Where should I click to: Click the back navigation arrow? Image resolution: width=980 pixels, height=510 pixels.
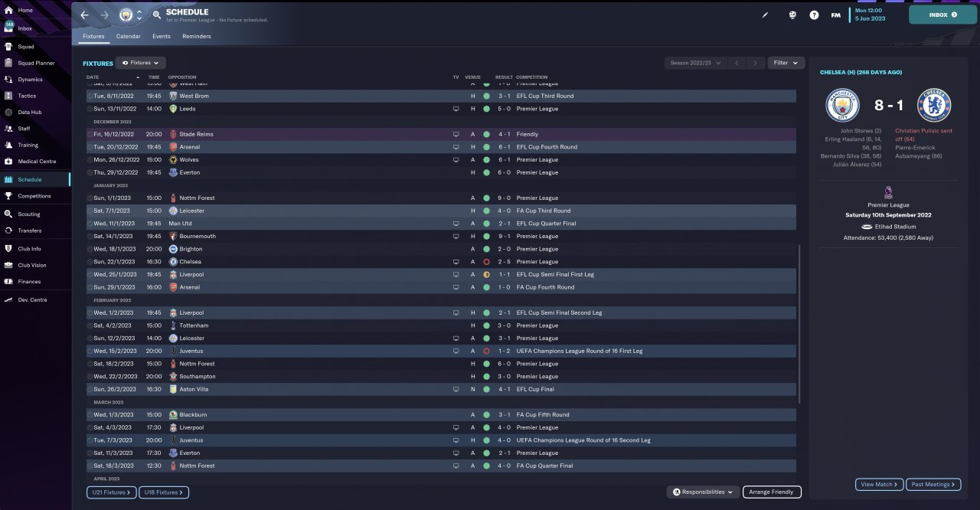(x=85, y=15)
